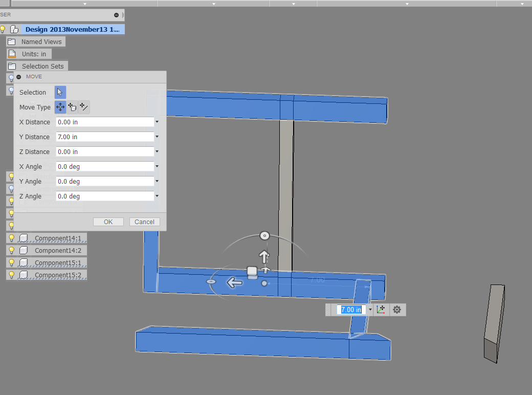Click the Component14:2 box icon
Screen dimensions: 532x395
[x=24, y=250]
